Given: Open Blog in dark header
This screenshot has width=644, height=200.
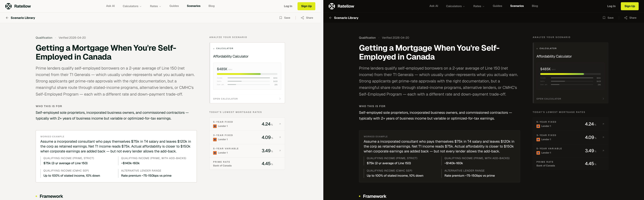Looking at the screenshot, I should click(535, 6).
